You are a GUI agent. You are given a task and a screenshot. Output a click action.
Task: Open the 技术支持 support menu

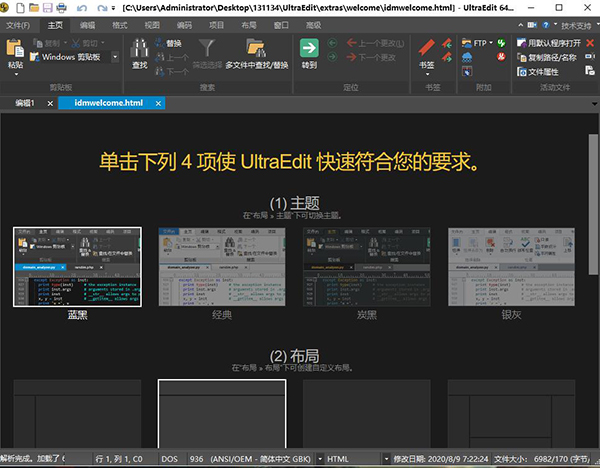[576, 26]
